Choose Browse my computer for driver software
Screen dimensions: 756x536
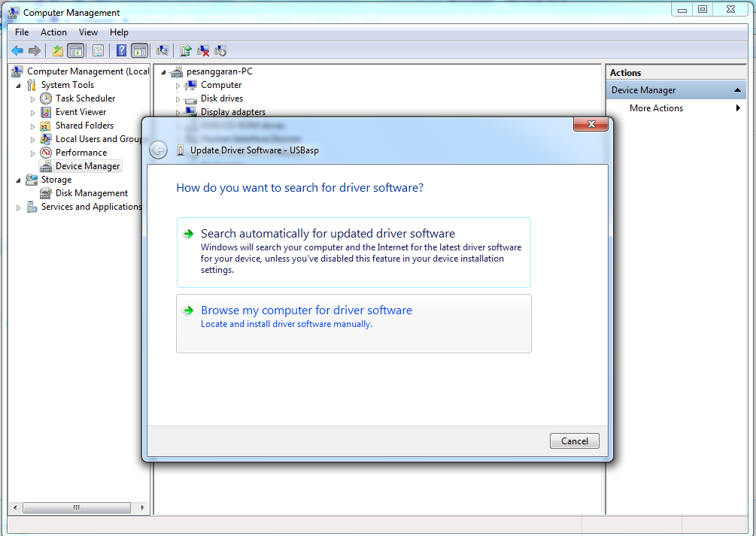[x=306, y=310]
